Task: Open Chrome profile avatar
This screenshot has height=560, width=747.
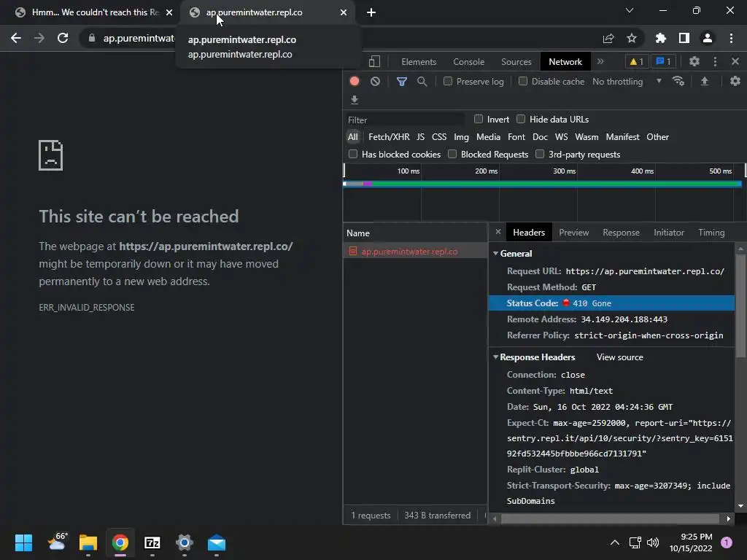Action: 708,38
